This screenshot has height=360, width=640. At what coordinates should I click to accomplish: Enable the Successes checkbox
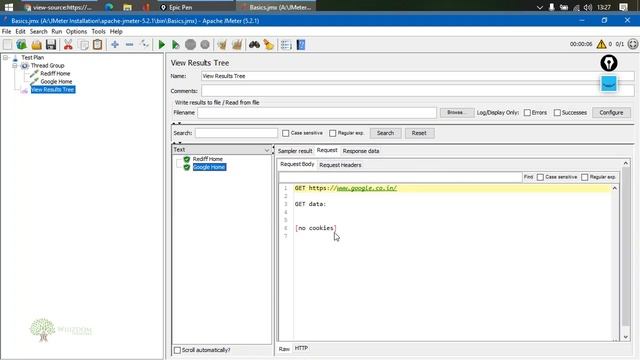557,113
